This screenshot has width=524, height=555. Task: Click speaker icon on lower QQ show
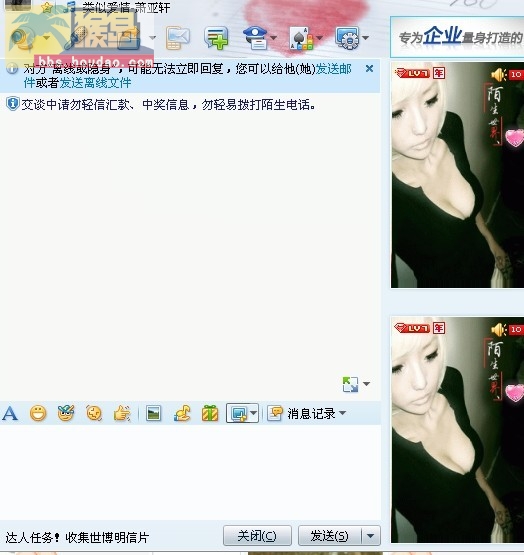click(499, 330)
